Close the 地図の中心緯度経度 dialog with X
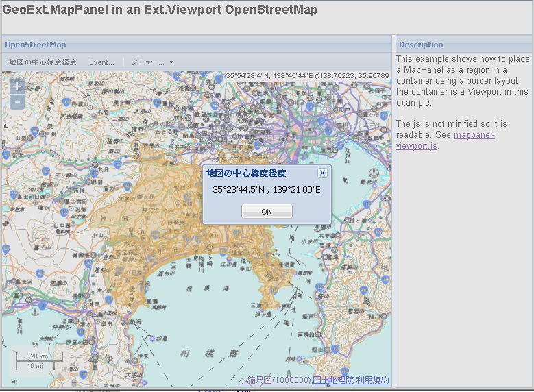534x392 pixels. pos(322,173)
